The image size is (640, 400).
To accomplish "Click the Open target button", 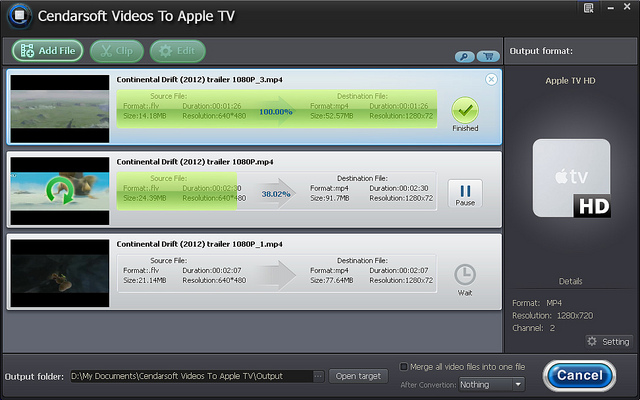I will click(358, 376).
